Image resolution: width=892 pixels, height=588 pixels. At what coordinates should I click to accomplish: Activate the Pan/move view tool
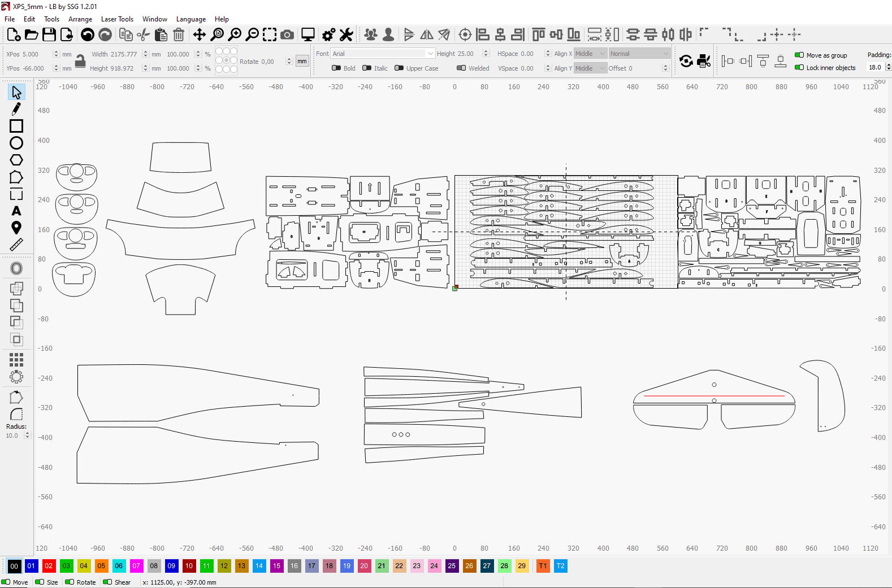click(200, 35)
